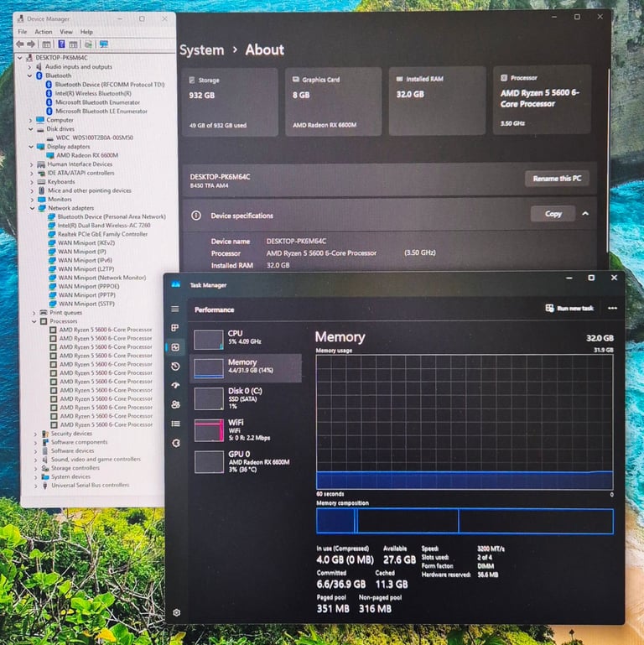Expand Audio inputs and outputs node

click(x=29, y=66)
